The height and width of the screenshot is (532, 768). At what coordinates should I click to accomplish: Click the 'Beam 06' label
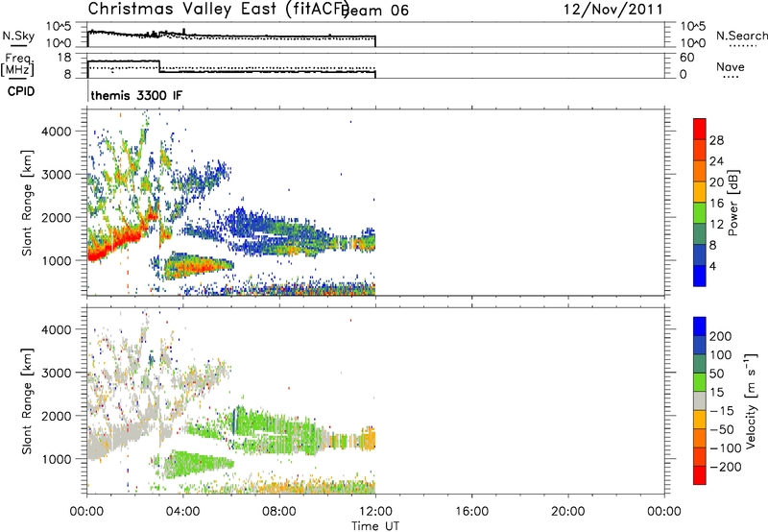375,11
